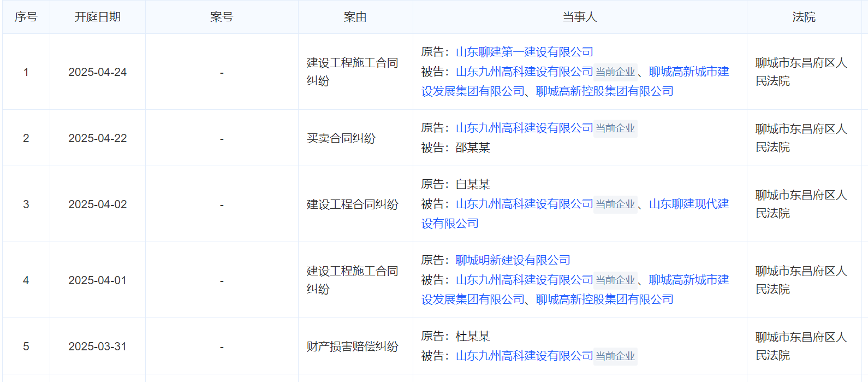Viewport: 868px width, 382px height.
Task: Click the 买卖合同纠纷 case cause
Action: pos(341,138)
